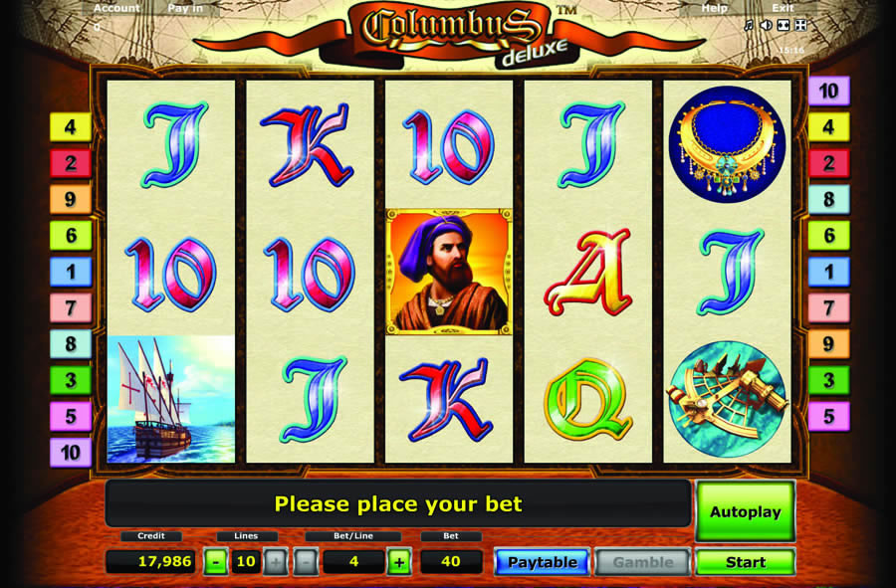Click the gold necklace symbol
This screenshot has width=896, height=588.
tap(727, 144)
